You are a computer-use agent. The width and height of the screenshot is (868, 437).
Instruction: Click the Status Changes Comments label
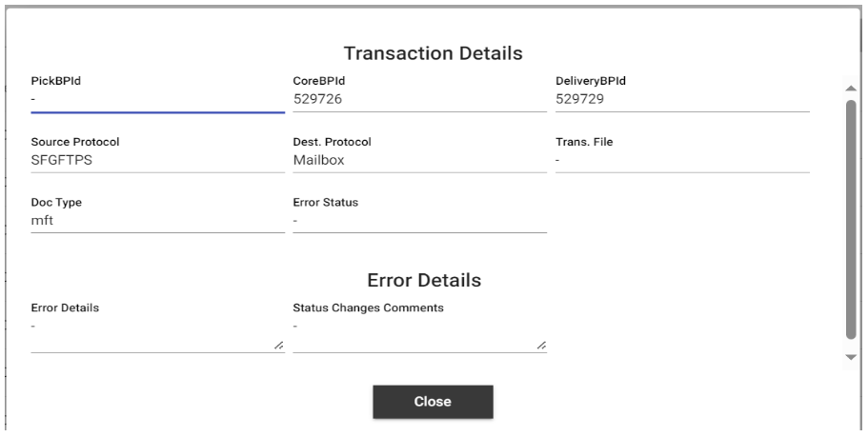pyautogui.click(x=368, y=308)
